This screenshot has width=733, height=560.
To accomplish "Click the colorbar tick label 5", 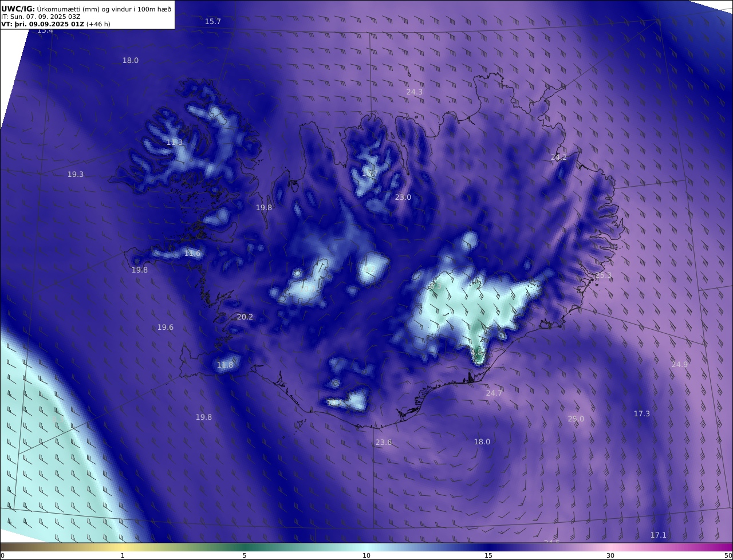I will [245, 555].
